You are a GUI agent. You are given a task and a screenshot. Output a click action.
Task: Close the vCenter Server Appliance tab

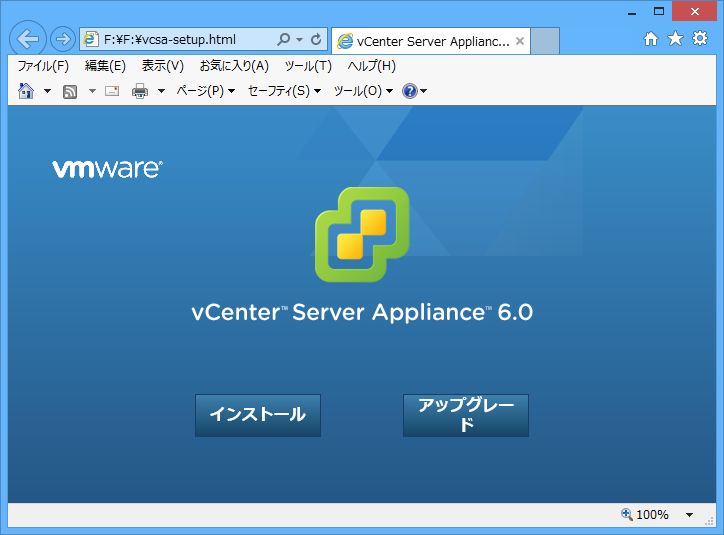(x=520, y=41)
